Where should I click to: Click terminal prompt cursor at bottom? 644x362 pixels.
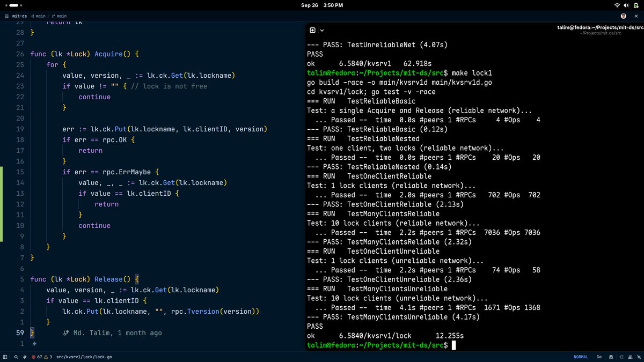coord(454,345)
